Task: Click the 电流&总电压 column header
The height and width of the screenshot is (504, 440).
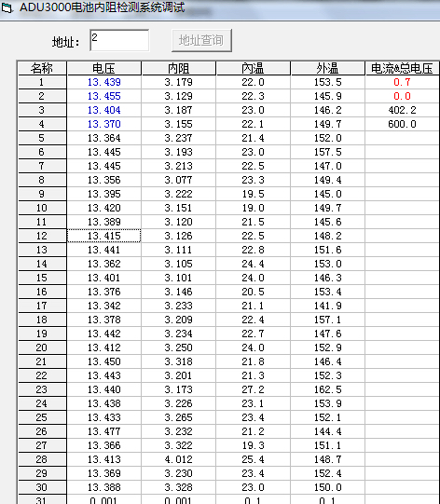Action: [x=402, y=68]
